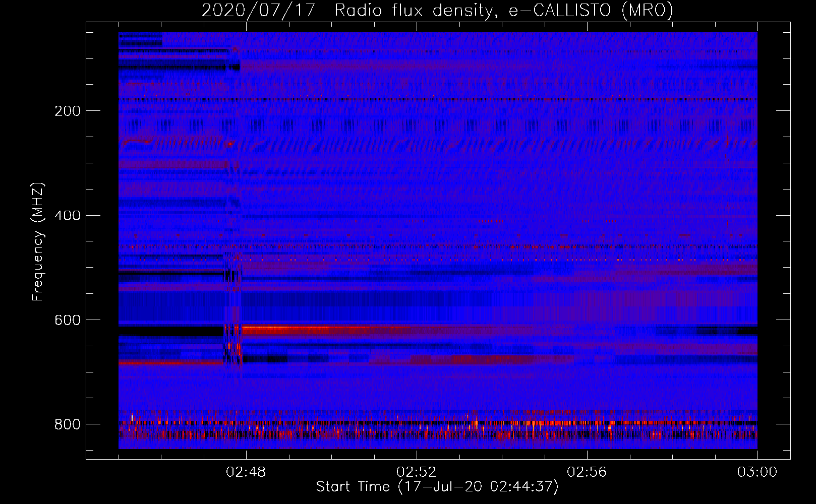Click the 200 frequency tick label
816x504 pixels.
tap(68, 111)
